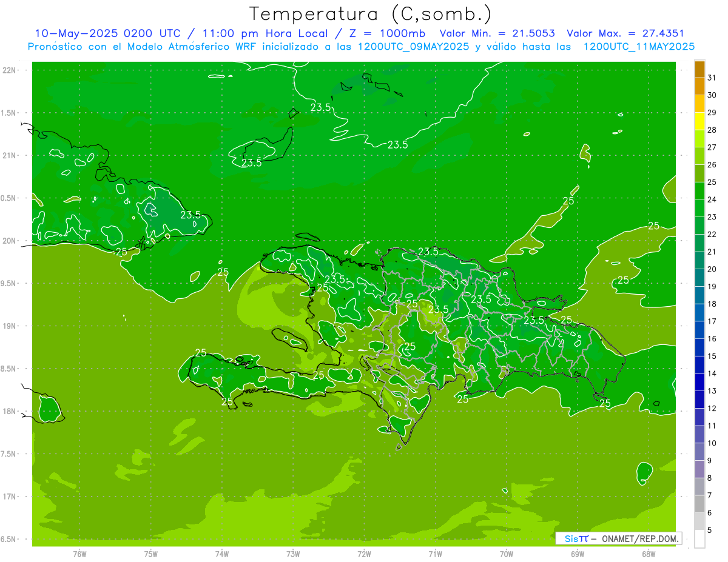This screenshot has width=728, height=562.
Task: Click the 'ONAMET/REP.DOM.' credit label
Action: point(641,538)
